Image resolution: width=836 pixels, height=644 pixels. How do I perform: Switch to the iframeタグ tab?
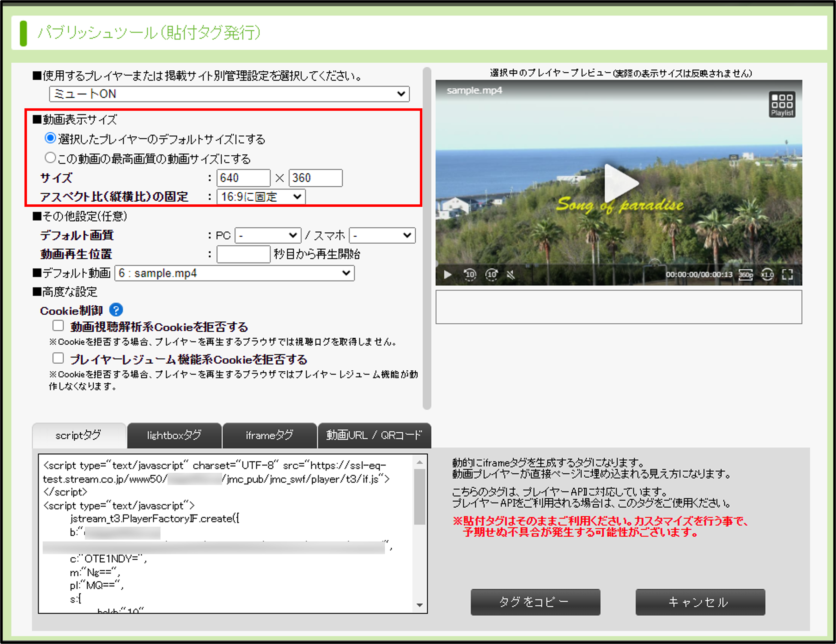point(270,435)
